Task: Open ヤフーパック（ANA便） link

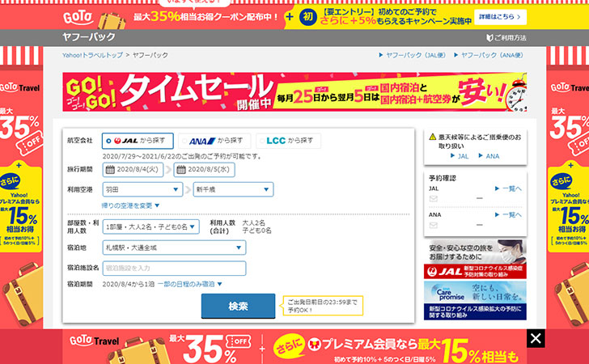Action: [x=489, y=55]
